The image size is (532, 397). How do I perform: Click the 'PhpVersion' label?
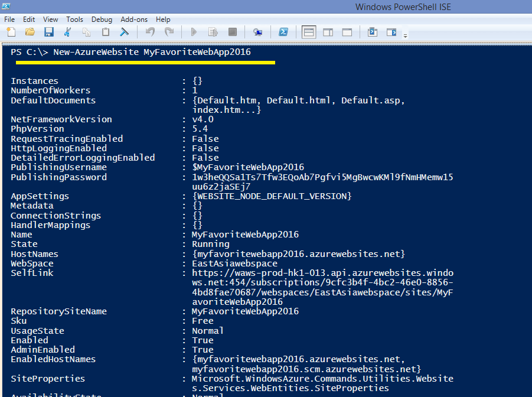37,129
